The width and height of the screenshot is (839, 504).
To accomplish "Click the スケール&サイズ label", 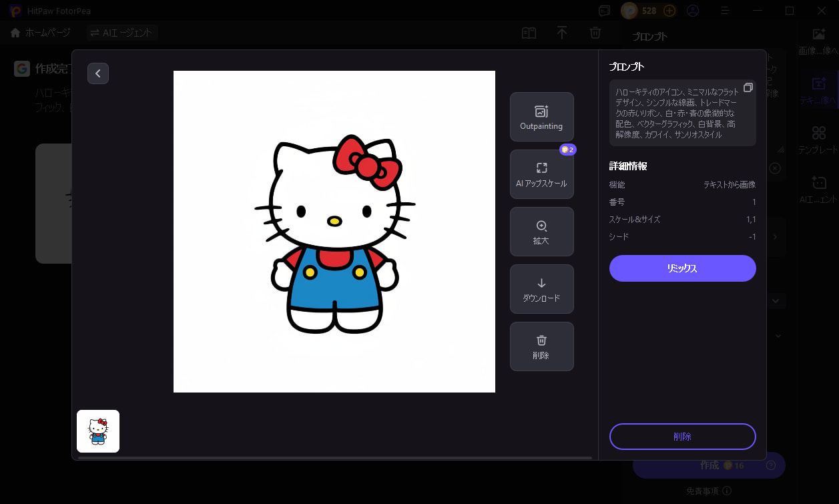I will [635, 219].
